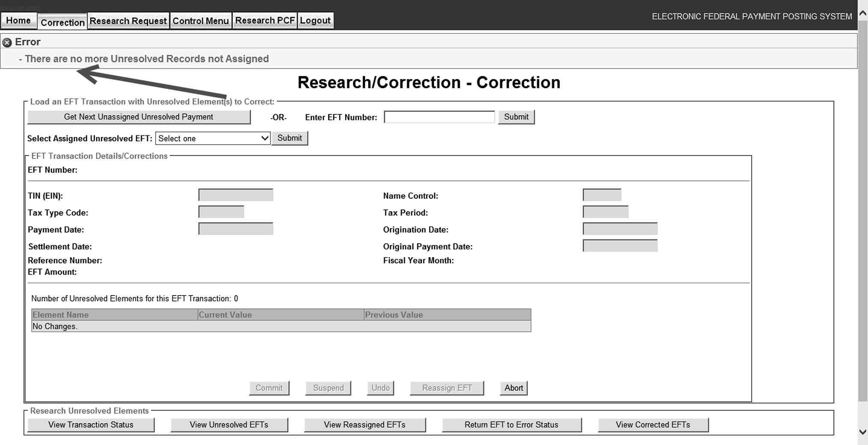Open the Research PCF tab

[x=264, y=21]
